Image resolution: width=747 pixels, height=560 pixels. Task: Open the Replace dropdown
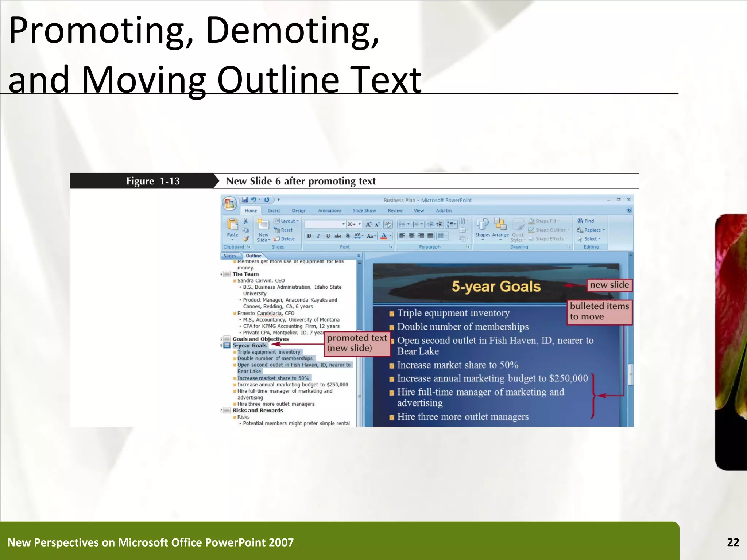pos(591,230)
